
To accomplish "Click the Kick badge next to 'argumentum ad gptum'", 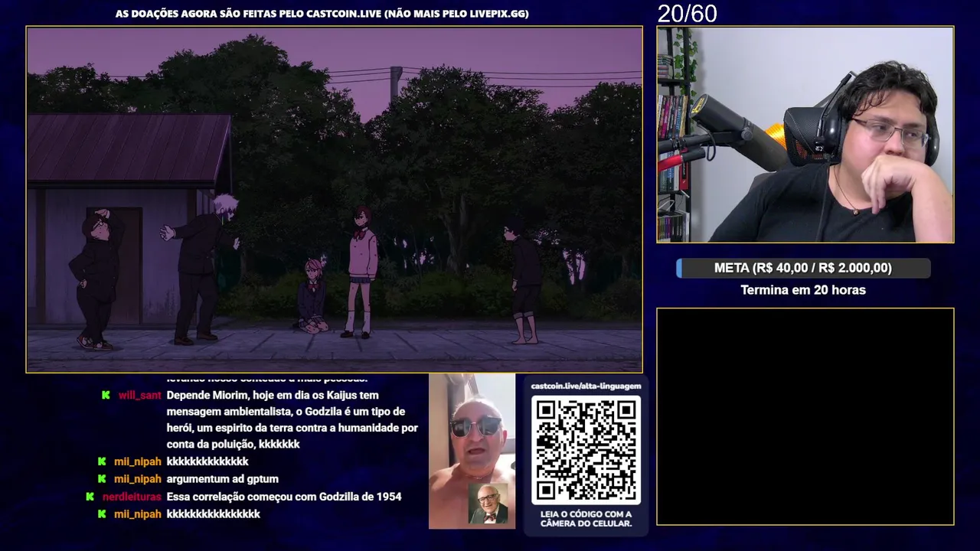I will (102, 479).
